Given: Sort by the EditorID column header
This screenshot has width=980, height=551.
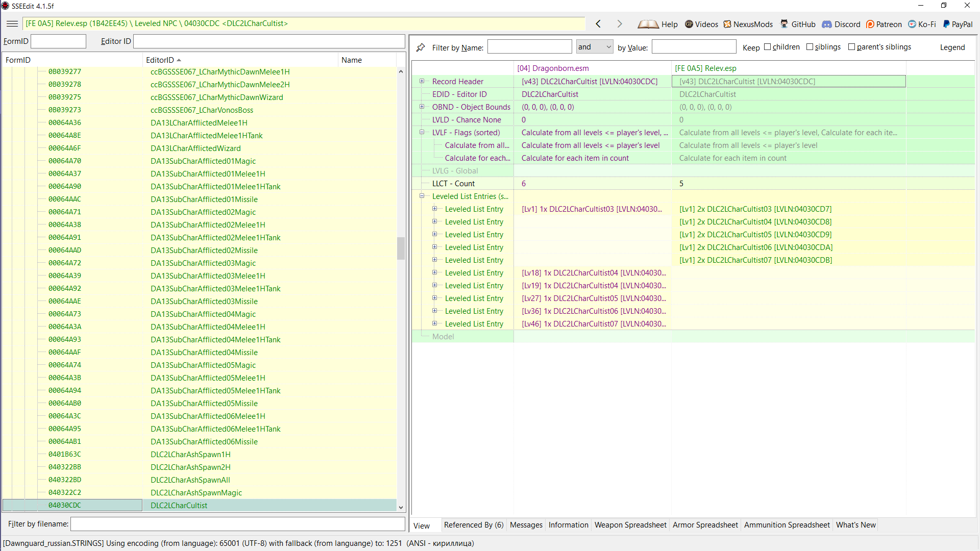Looking at the screenshot, I should 240,60.
